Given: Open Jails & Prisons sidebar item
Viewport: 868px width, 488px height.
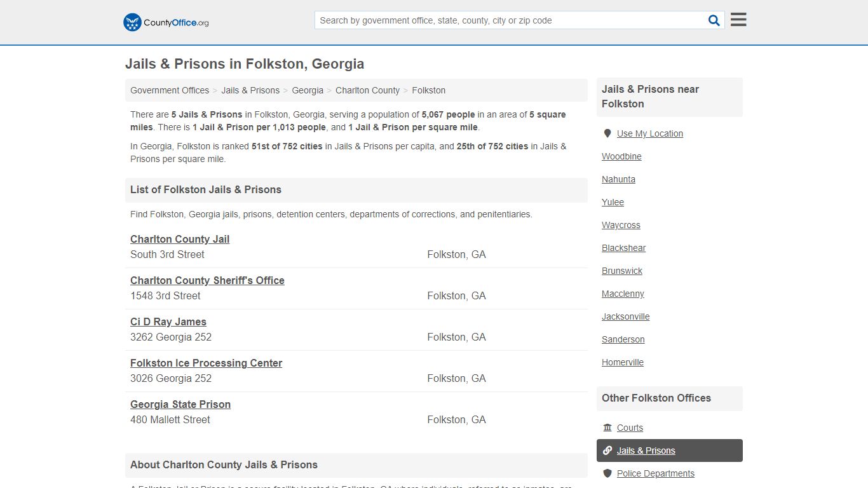Looking at the screenshot, I should (670, 451).
